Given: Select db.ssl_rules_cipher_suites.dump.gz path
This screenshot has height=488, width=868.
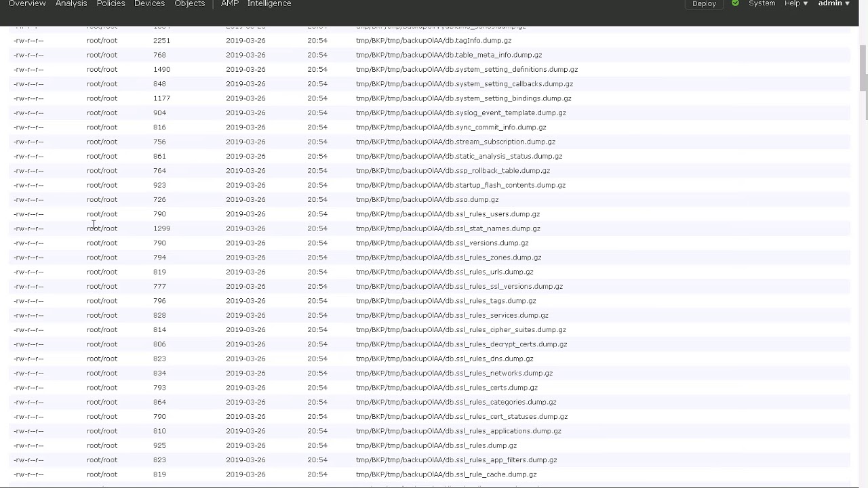Looking at the screenshot, I should tap(461, 329).
